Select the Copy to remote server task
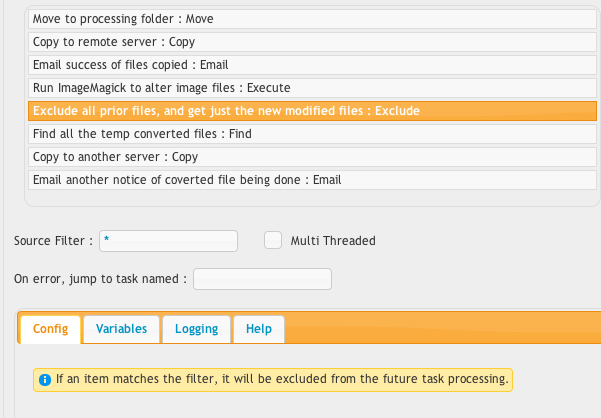 (312, 42)
